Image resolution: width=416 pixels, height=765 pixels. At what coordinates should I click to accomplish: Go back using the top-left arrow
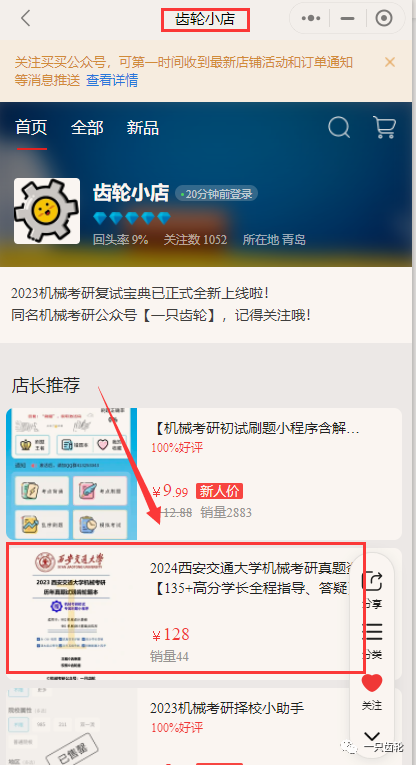(x=25, y=19)
